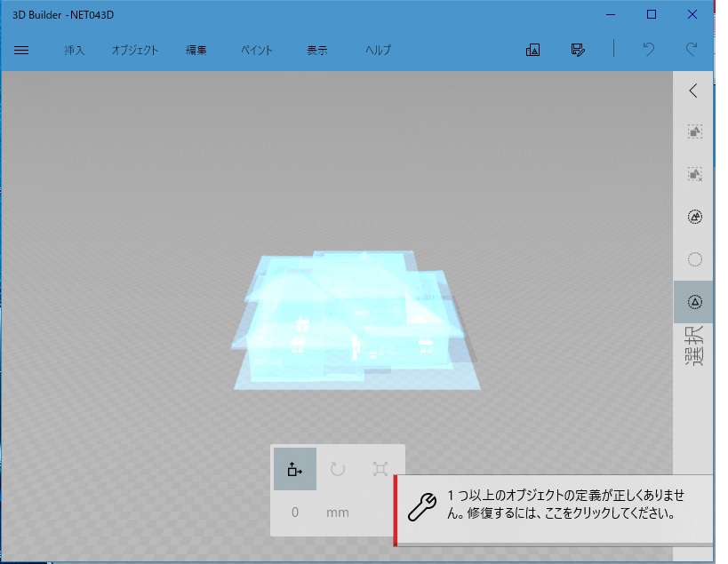Open the ヘルプ menu
Image resolution: width=728 pixels, height=564 pixels.
pyautogui.click(x=378, y=50)
